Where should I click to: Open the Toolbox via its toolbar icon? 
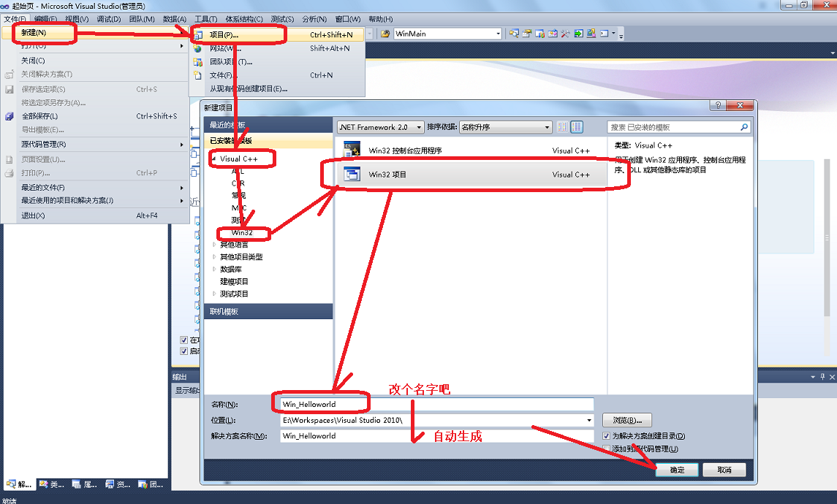(565, 34)
